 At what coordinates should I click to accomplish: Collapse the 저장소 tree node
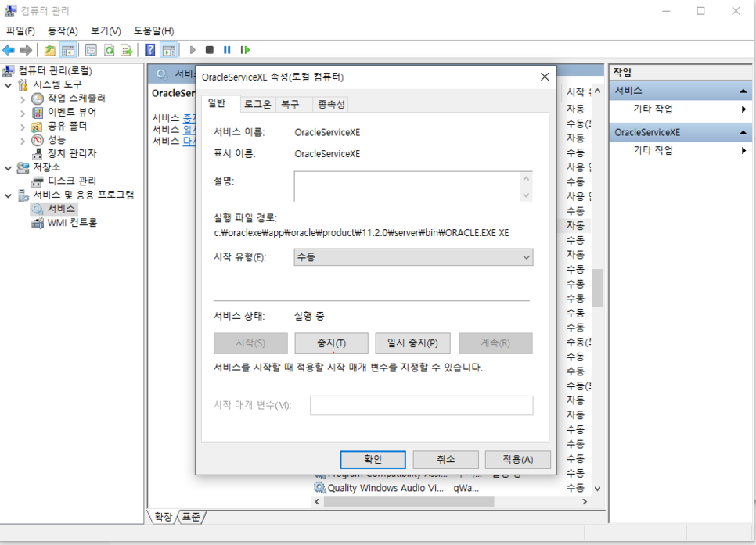coord(8,168)
